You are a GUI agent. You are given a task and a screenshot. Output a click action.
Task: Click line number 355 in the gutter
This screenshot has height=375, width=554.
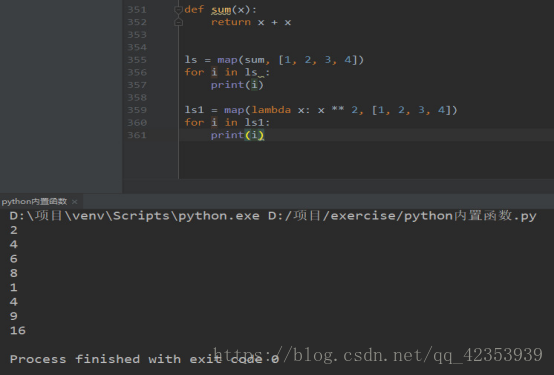(137, 60)
